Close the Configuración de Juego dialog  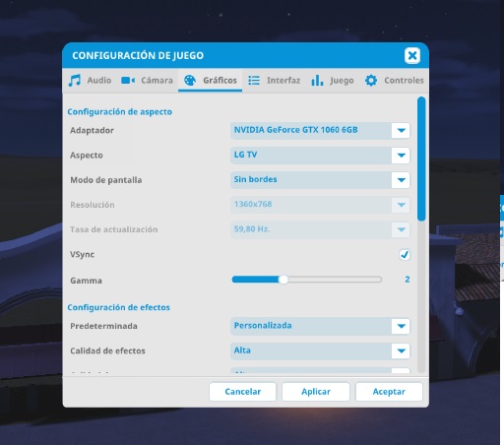(x=412, y=55)
